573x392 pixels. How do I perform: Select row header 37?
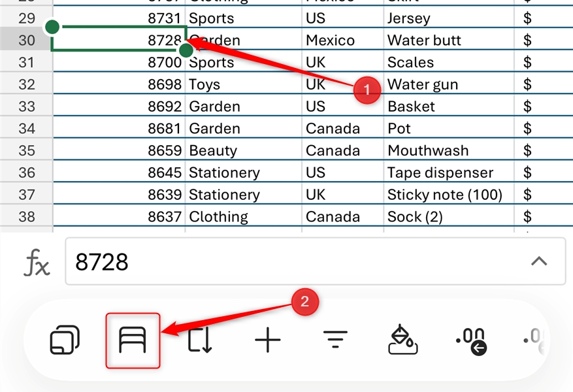pos(27,194)
